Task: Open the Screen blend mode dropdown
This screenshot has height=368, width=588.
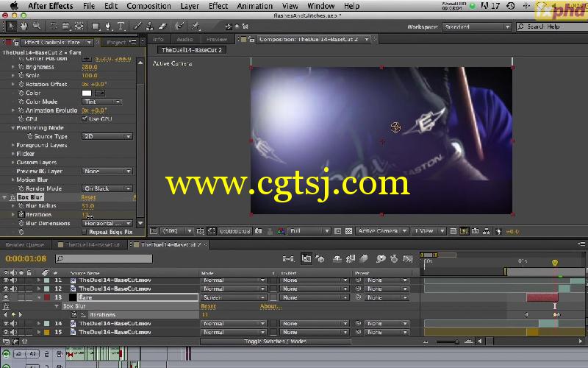Action: click(x=233, y=297)
